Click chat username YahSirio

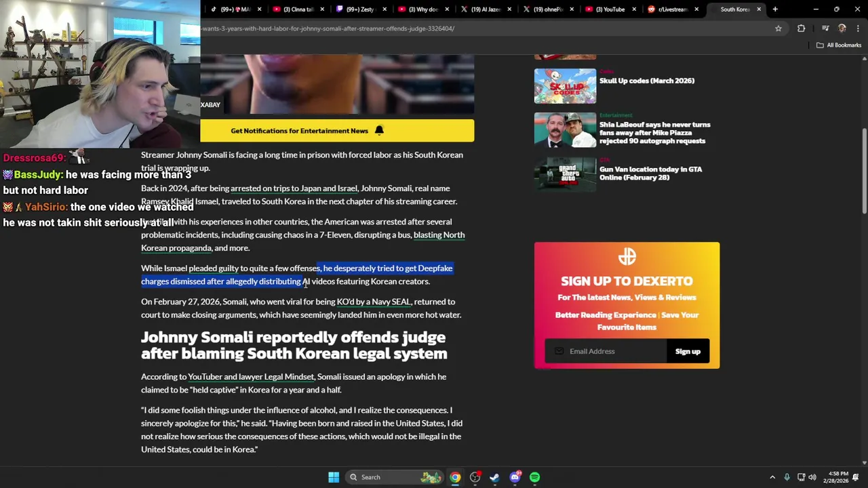point(47,207)
